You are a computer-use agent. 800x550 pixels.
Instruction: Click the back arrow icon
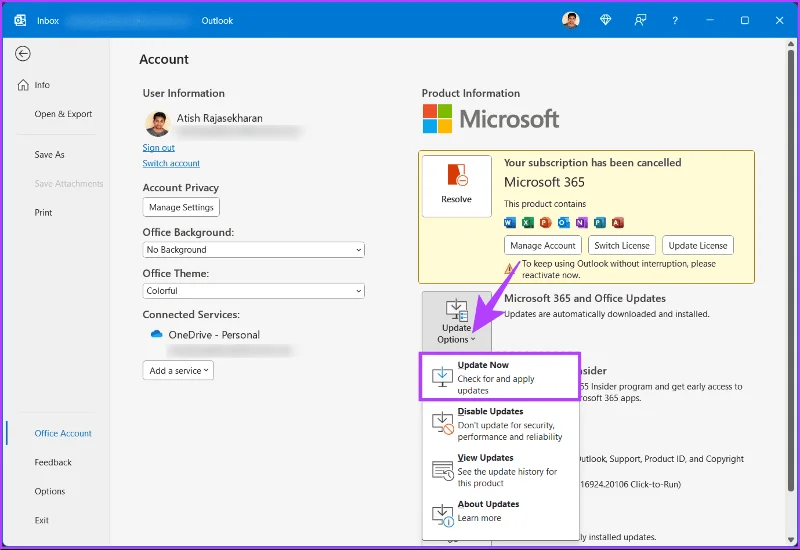(22, 54)
